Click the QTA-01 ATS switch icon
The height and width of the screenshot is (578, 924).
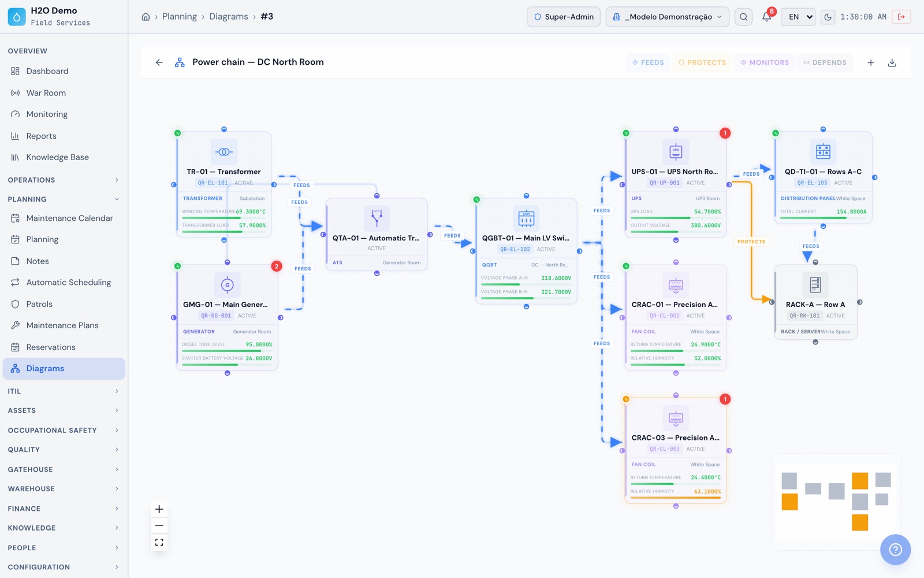tap(377, 218)
